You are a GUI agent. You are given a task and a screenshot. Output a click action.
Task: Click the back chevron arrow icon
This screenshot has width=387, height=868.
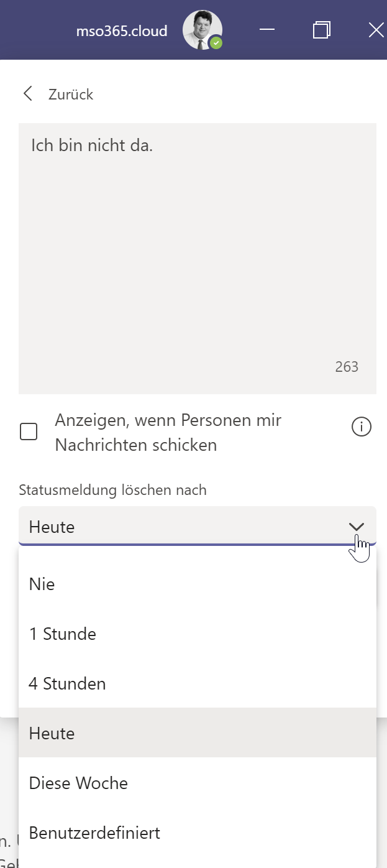27,94
